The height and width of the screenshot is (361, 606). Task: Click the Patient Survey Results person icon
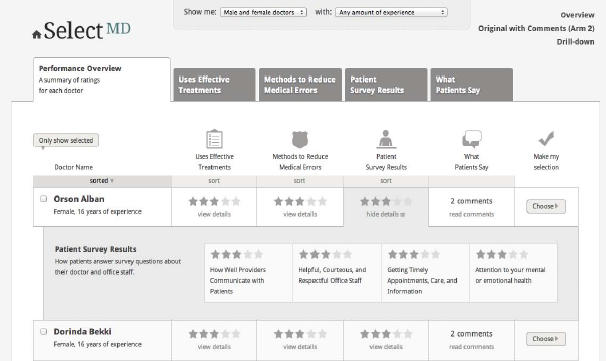(x=386, y=139)
